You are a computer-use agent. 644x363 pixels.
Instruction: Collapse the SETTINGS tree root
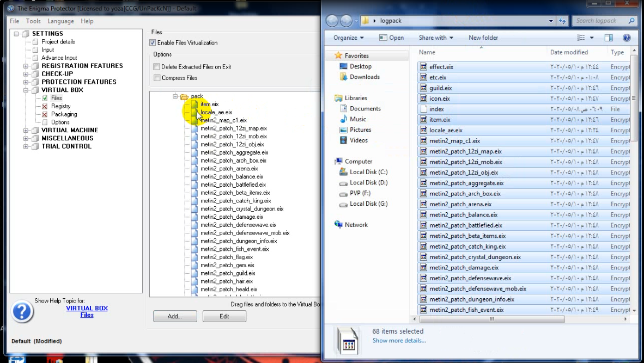click(x=16, y=34)
